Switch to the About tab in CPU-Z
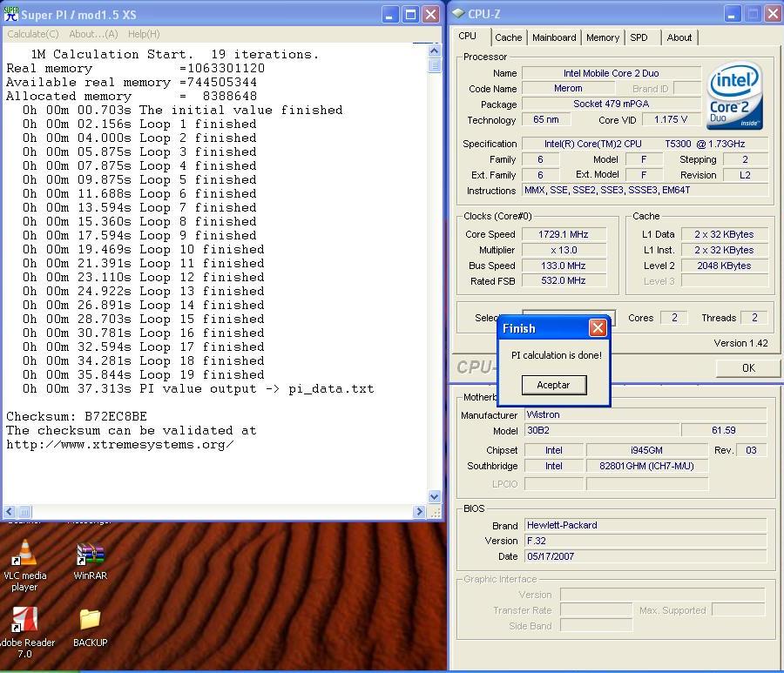This screenshot has width=784, height=673. pos(679,37)
